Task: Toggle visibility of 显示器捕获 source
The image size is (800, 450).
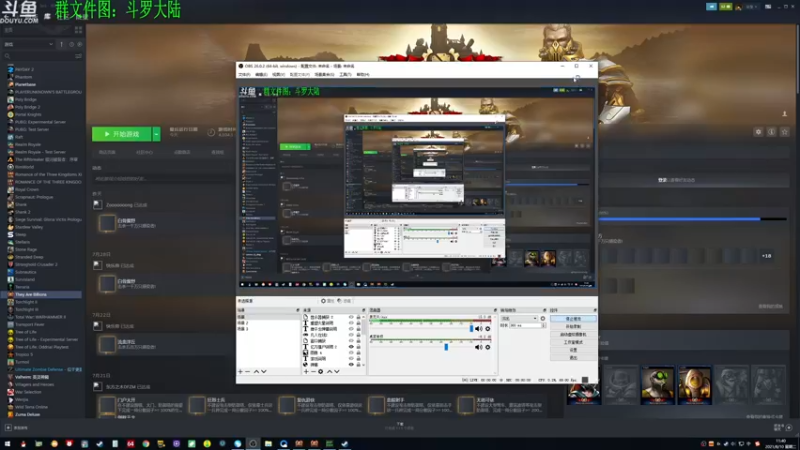Action: click(x=351, y=317)
